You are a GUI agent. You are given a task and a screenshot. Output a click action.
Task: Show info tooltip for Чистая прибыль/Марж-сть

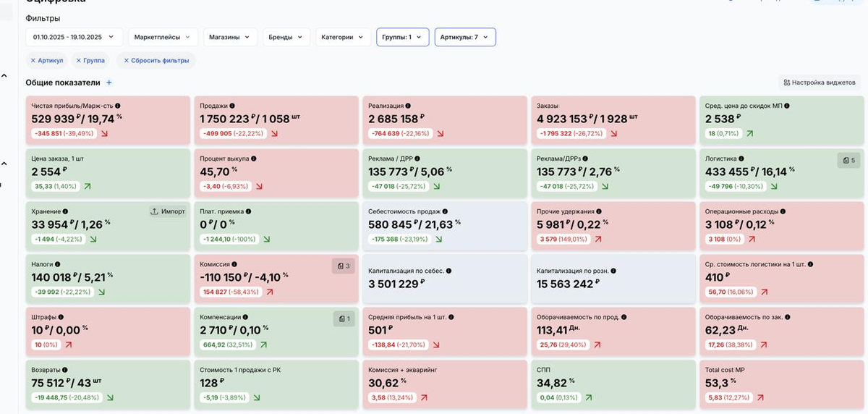pos(117,106)
